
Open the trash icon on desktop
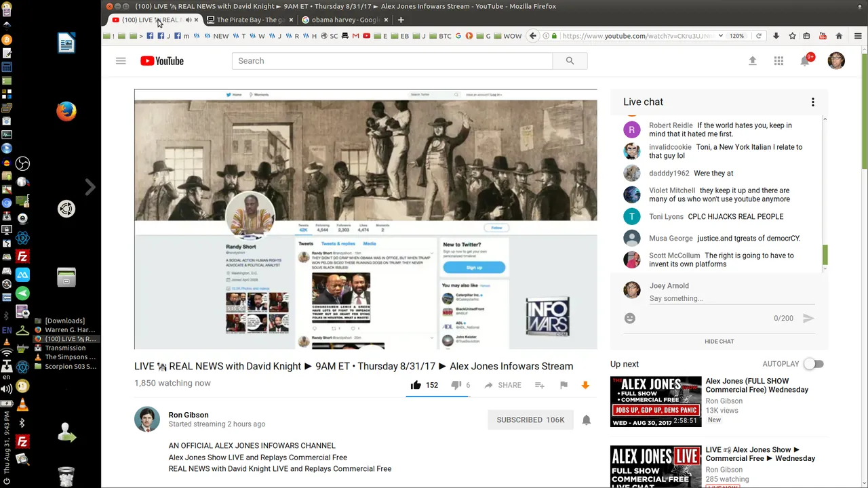point(66,476)
